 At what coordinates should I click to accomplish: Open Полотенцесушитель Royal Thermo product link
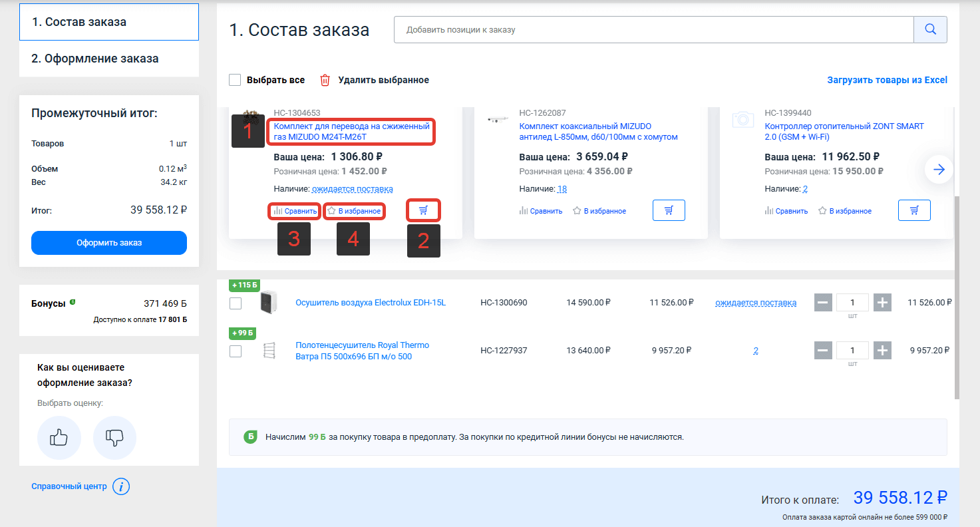363,351
